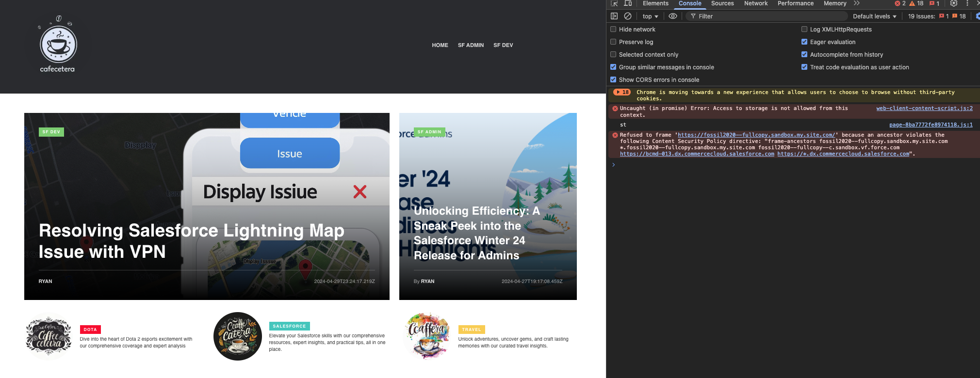Toggle Treat code evaluation as user action
Viewport: 980px width, 378px height.
pos(804,67)
